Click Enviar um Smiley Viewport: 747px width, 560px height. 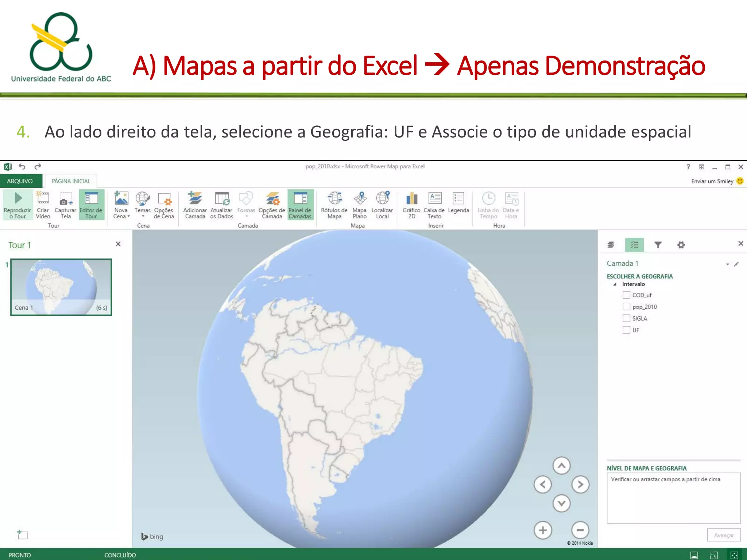click(x=717, y=181)
